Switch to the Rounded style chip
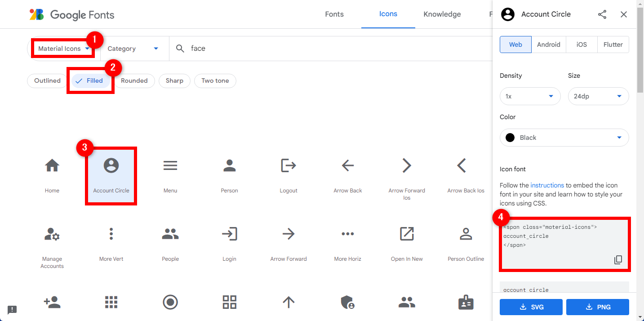The height and width of the screenshot is (321, 644). 134,81
